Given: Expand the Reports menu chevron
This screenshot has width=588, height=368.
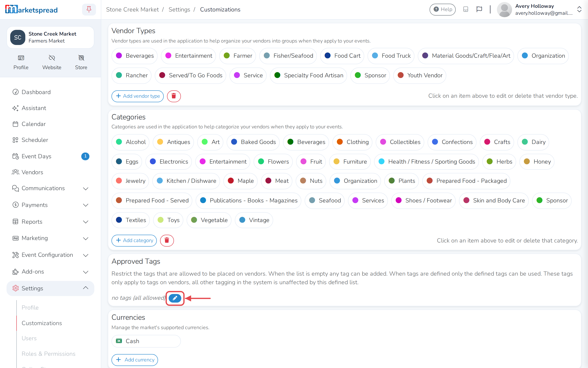Looking at the screenshot, I should (86, 222).
